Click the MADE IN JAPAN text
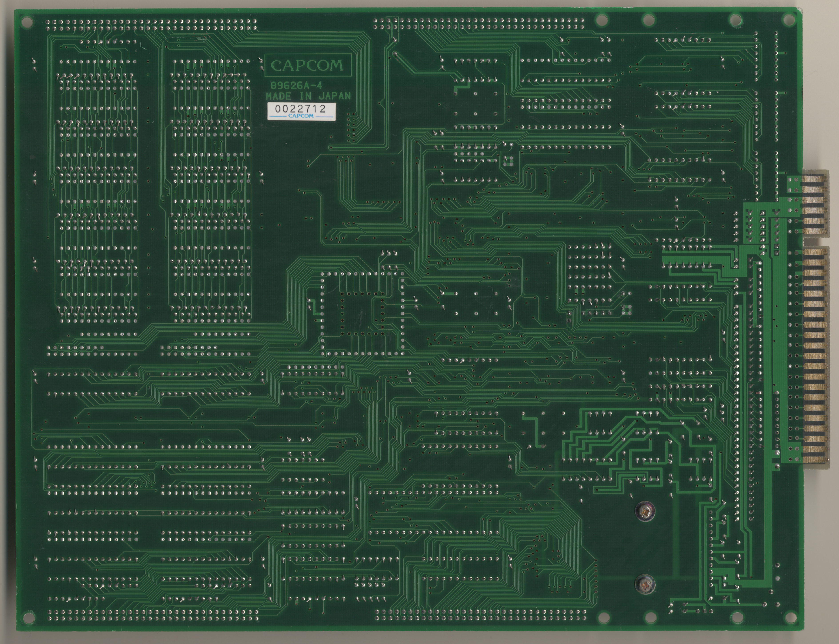Viewport: 839px width, 644px height. [309, 96]
